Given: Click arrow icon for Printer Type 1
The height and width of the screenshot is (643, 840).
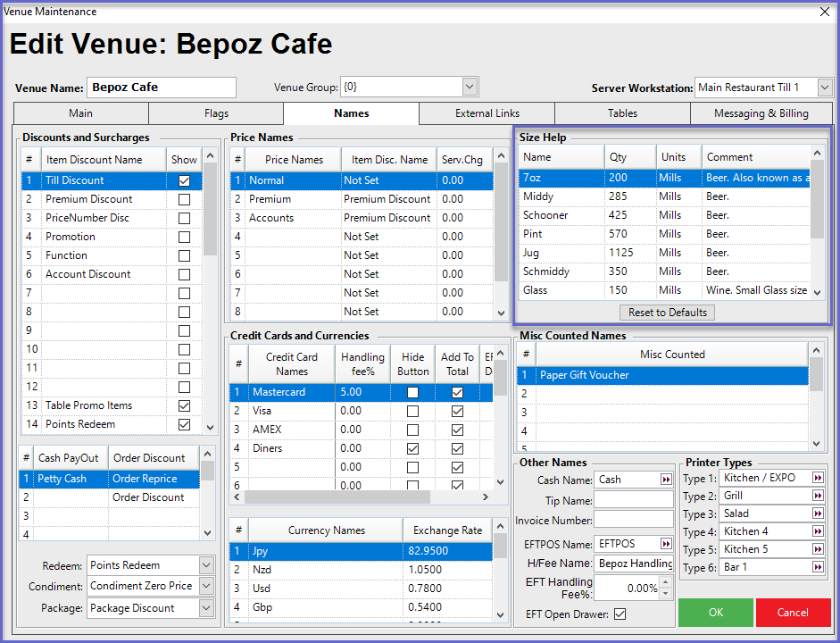Looking at the screenshot, I should coord(817,478).
